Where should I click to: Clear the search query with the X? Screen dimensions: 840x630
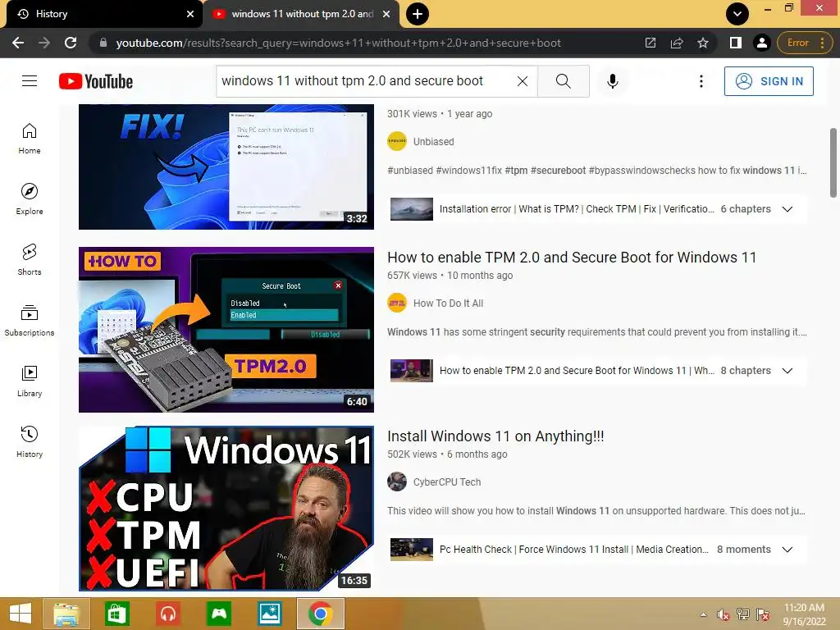click(x=523, y=81)
